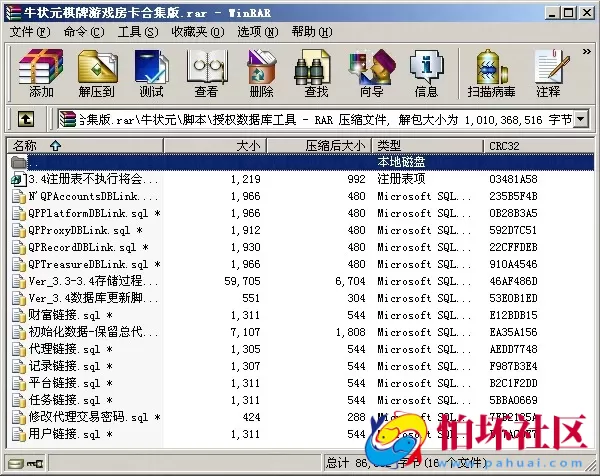Viewport: 600px width, 476px height.
Task: Click size value 59,705
Action: tap(242, 281)
